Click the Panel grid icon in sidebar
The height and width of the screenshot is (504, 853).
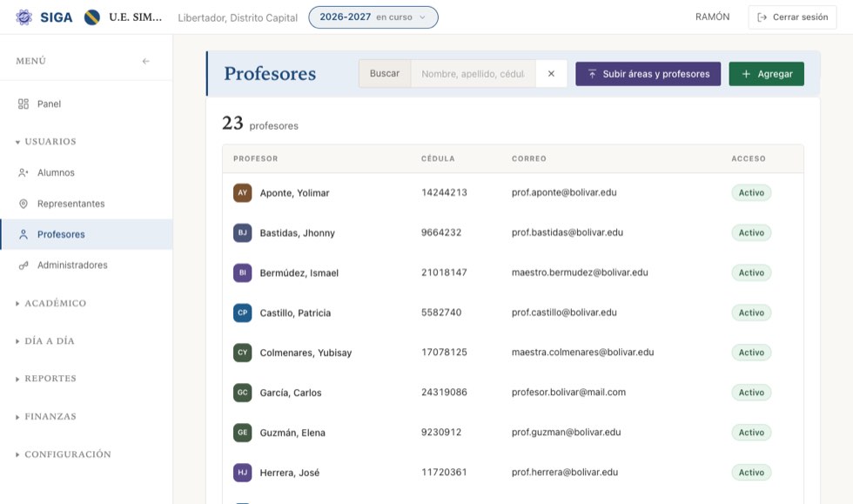coord(24,104)
